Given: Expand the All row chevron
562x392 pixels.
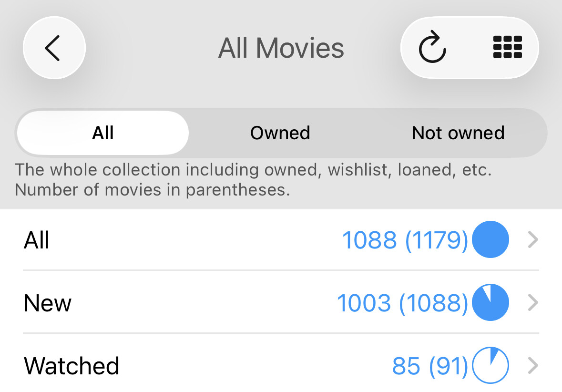Looking at the screenshot, I should click(533, 240).
